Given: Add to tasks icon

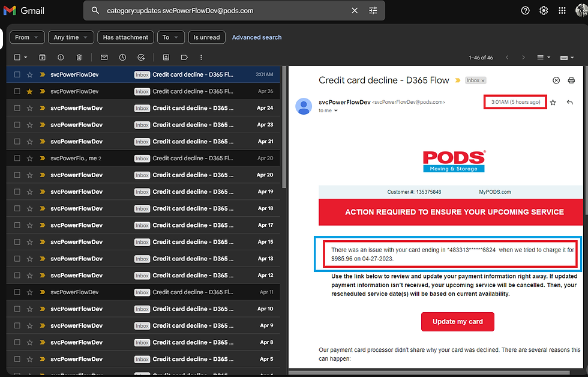Looking at the screenshot, I should tap(141, 58).
